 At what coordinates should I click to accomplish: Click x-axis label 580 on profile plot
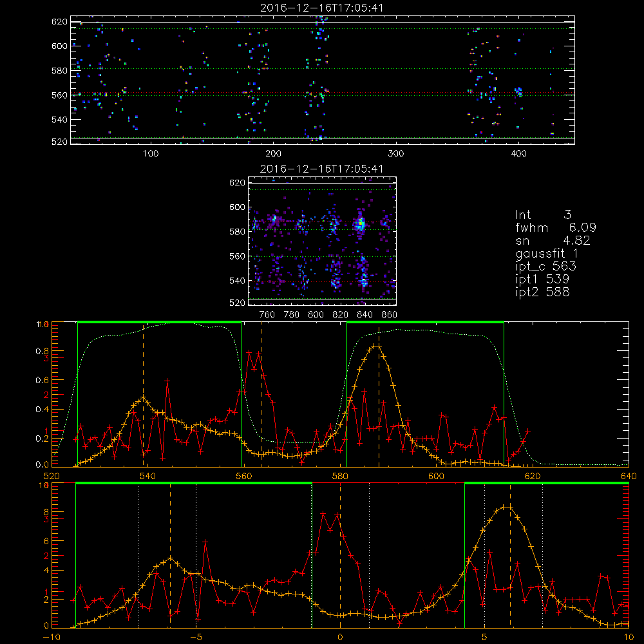pos(339,477)
